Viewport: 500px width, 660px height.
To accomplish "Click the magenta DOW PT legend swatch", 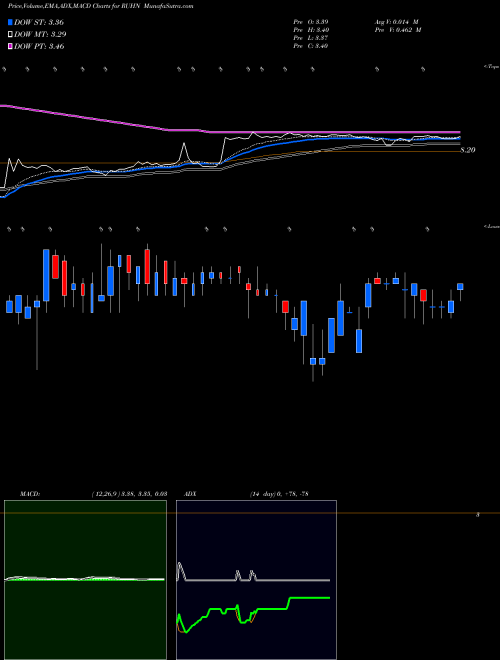I will click(x=10, y=47).
